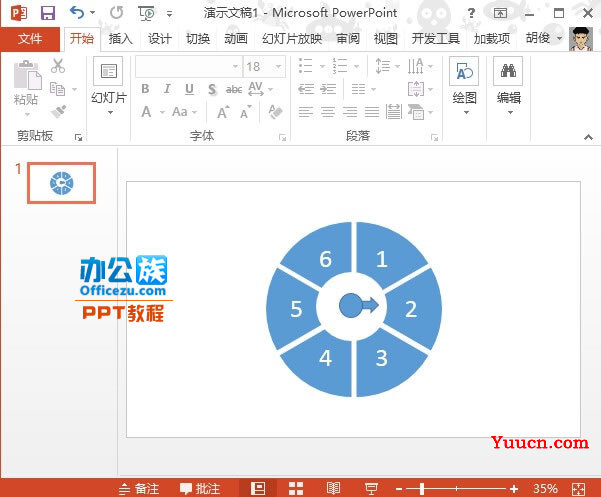Click the line spacing icon
The image size is (601, 497).
[x=383, y=66]
